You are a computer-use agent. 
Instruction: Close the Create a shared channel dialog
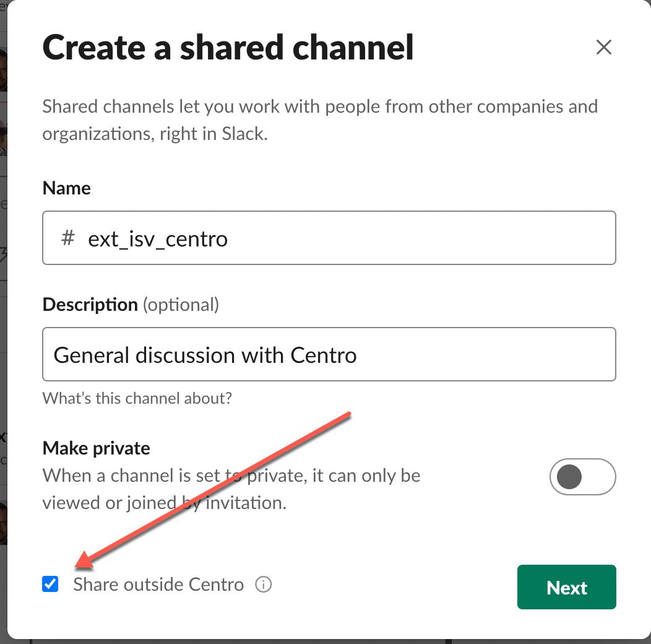coord(603,47)
